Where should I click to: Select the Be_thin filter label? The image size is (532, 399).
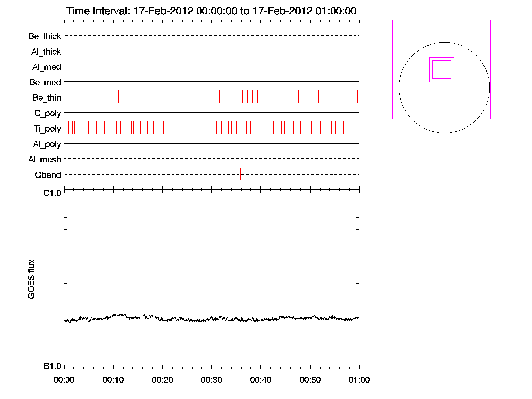point(47,98)
